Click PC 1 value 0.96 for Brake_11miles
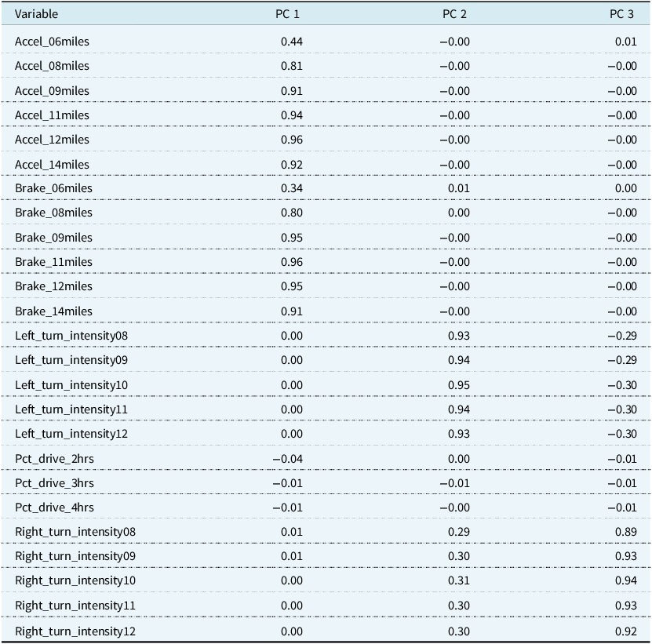Screen dimensions: 652x644 point(292,262)
